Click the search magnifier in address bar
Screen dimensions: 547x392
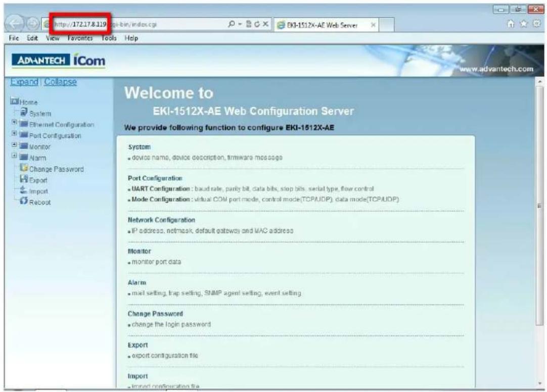pos(232,24)
